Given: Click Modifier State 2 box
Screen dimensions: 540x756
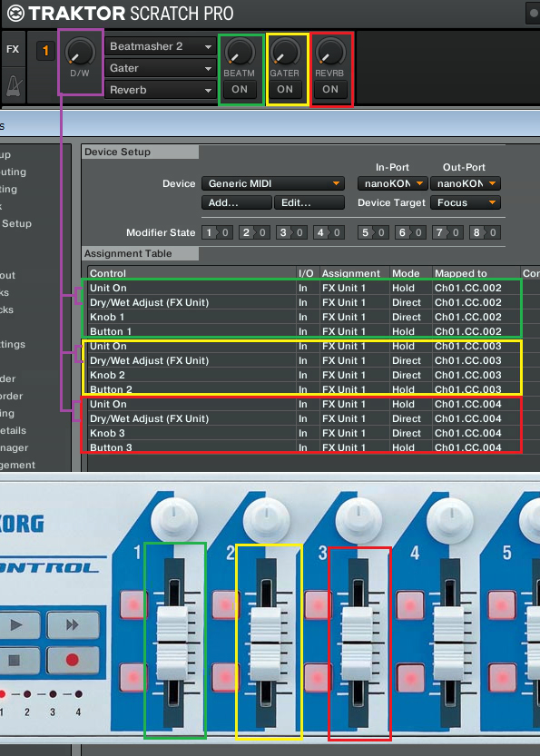Looking at the screenshot, I should click(x=254, y=233).
